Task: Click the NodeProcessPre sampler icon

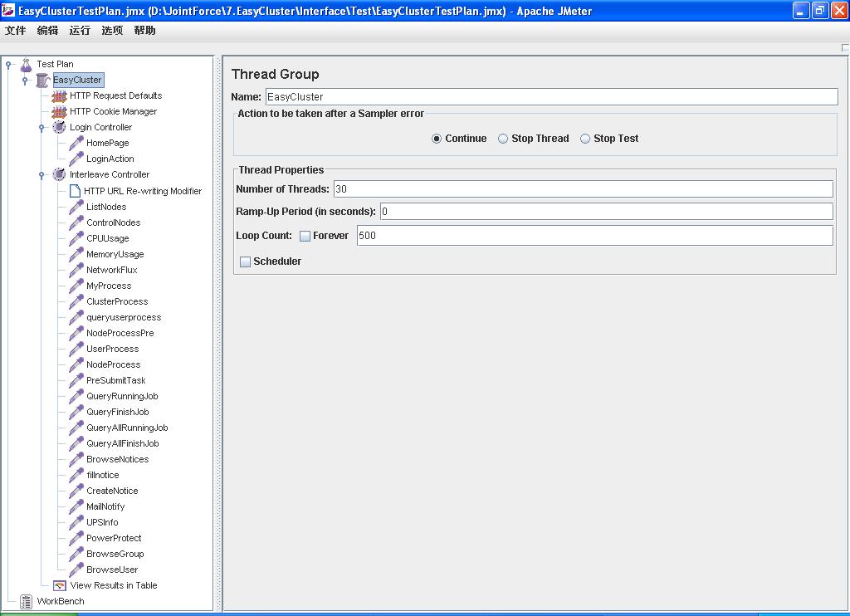Action: click(76, 333)
